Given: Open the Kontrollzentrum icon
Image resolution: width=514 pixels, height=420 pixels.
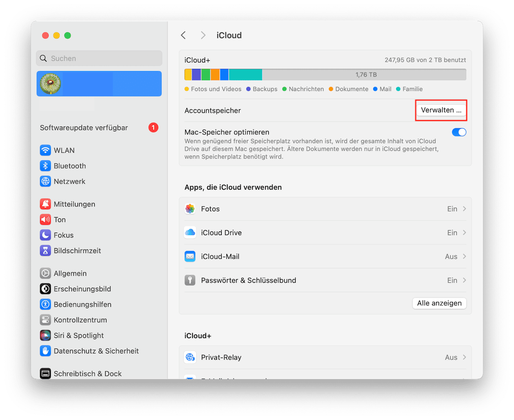Looking at the screenshot, I should 45,320.
